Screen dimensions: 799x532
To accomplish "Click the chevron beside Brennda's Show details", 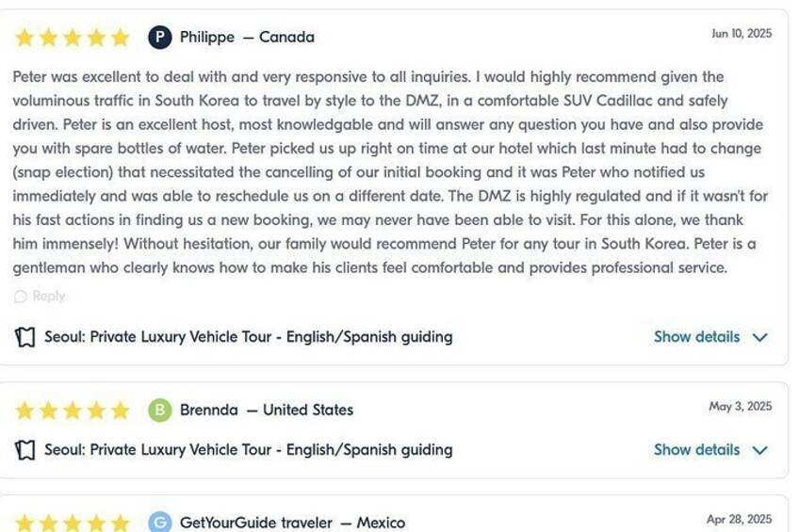I will click(760, 450).
